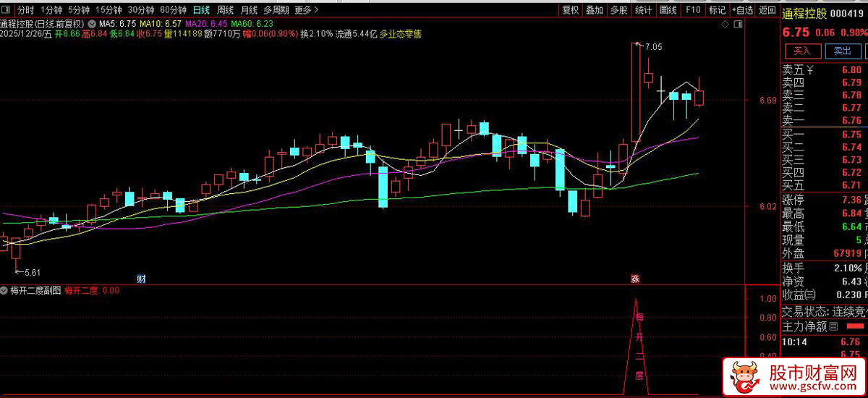Click the 7.05 high price label
Viewport: 868px width, 398px height.
click(653, 47)
